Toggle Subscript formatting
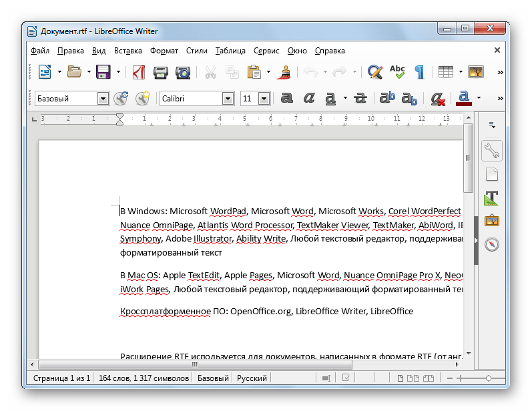Viewport: 532px width, 411px height. point(409,98)
